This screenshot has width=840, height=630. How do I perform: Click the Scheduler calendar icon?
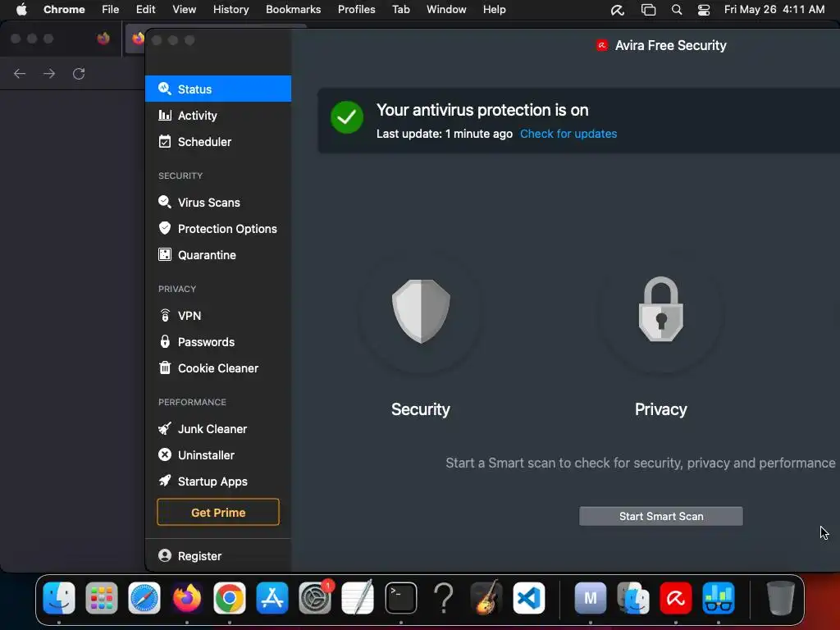click(x=165, y=141)
